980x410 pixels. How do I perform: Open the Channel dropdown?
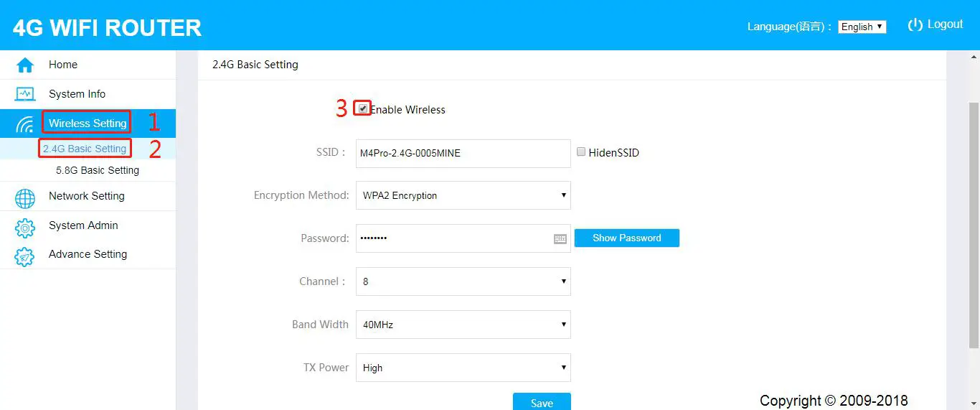pos(463,281)
